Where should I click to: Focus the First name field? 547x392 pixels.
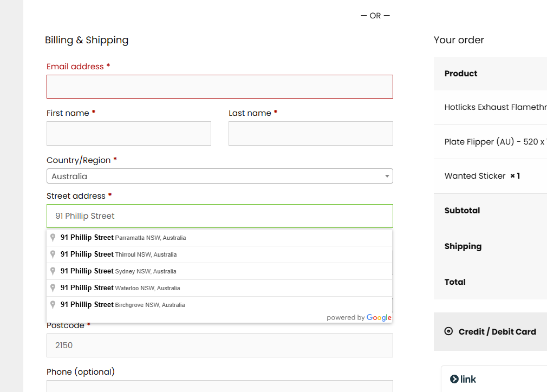click(129, 133)
